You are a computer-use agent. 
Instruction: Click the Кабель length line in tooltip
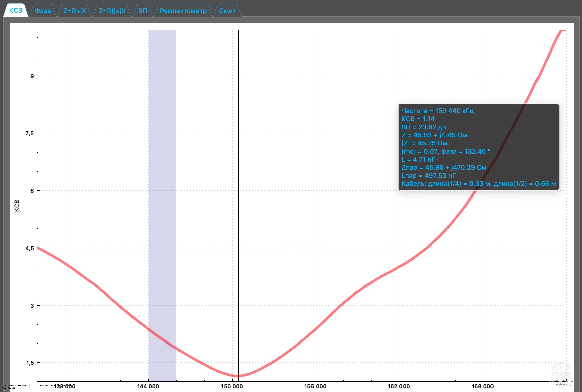pos(478,184)
